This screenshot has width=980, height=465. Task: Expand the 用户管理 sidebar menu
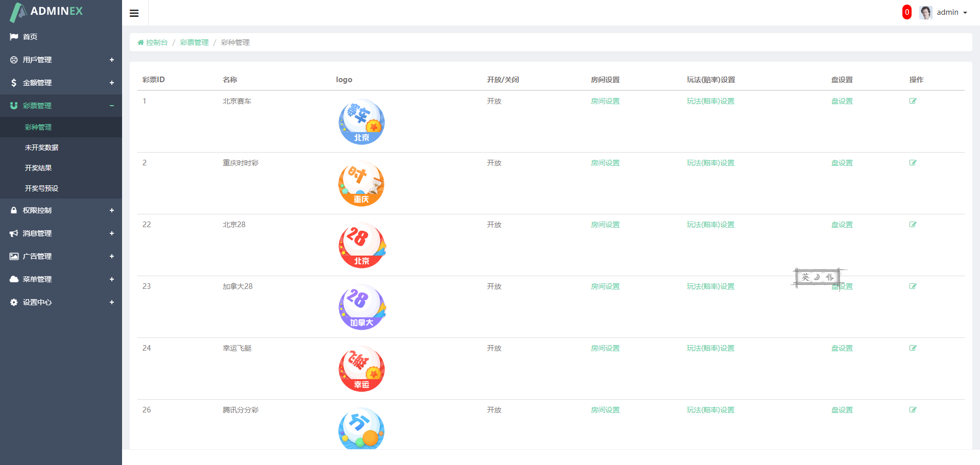tap(61, 60)
